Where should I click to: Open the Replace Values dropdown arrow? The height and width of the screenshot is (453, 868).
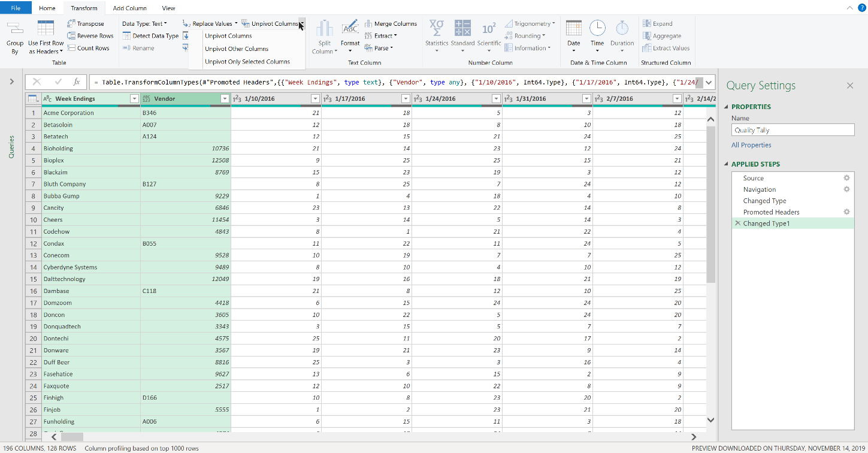pyautogui.click(x=236, y=24)
